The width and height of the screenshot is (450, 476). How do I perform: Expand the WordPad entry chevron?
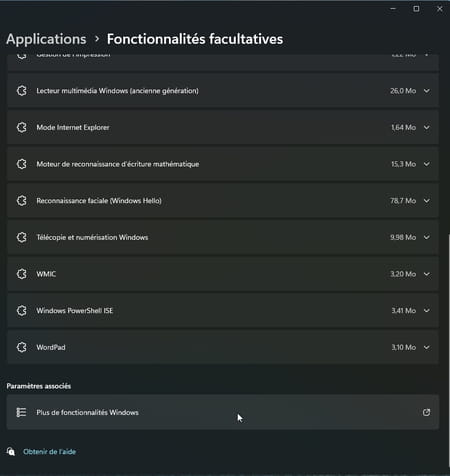click(427, 347)
